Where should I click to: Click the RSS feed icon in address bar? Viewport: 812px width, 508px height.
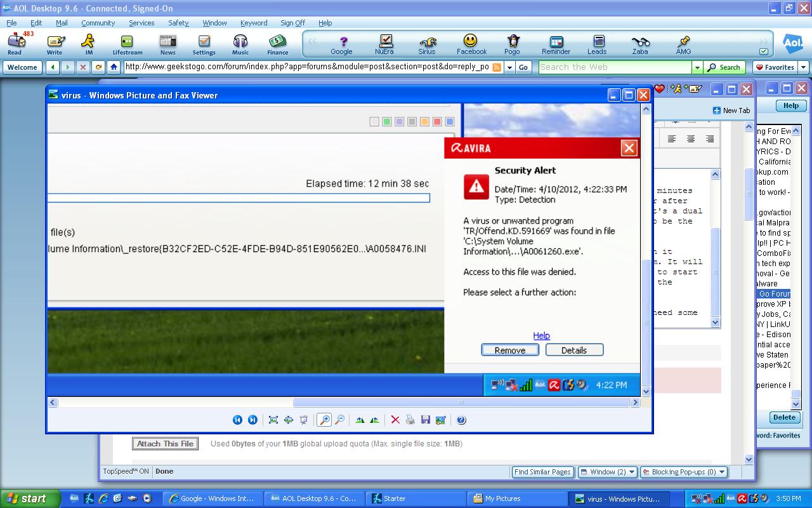497,67
